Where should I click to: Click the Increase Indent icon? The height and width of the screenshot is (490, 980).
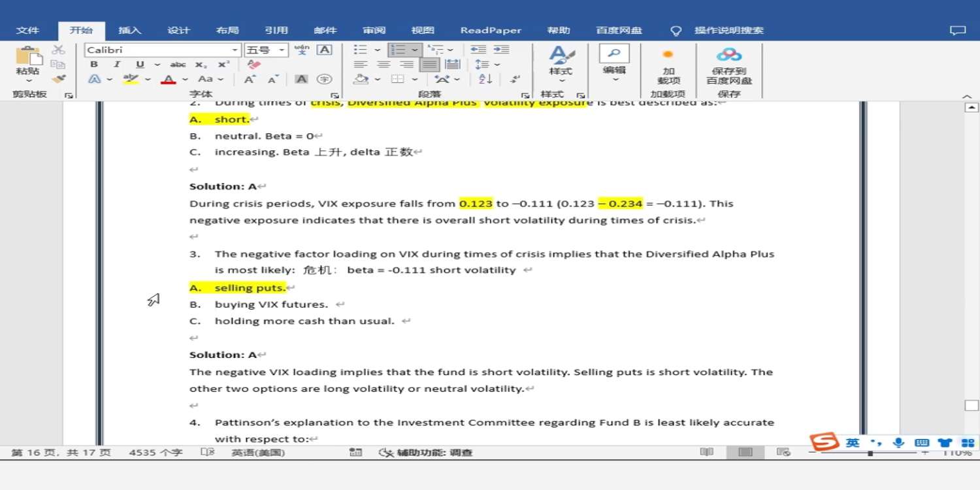501,50
